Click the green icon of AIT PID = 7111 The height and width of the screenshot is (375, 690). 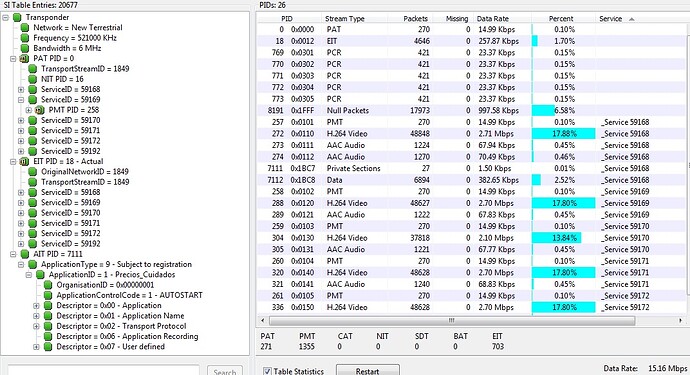click(x=25, y=254)
